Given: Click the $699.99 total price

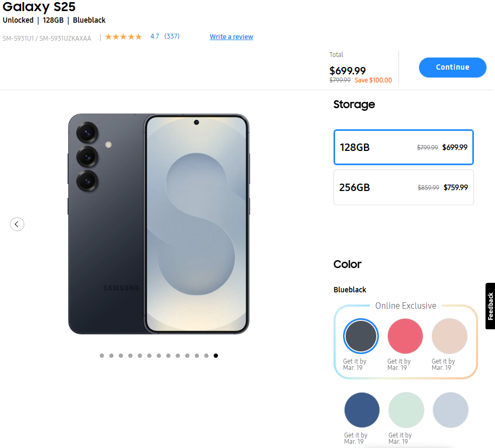Looking at the screenshot, I should click(x=347, y=71).
